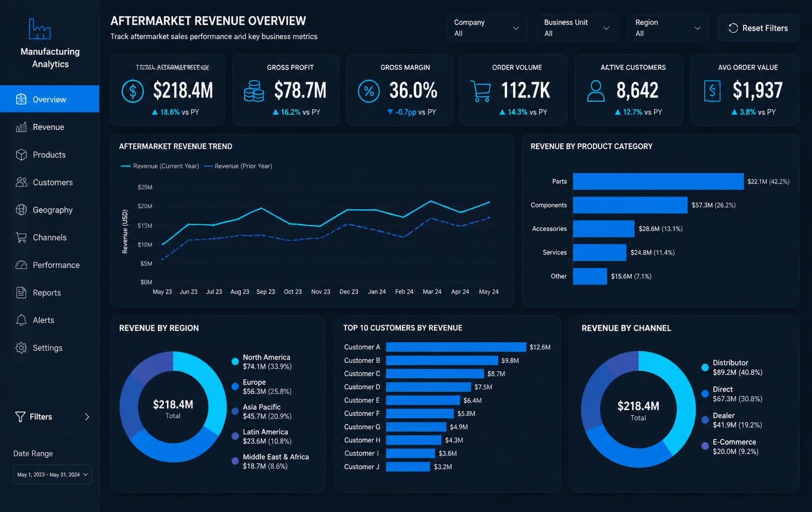The height and width of the screenshot is (512, 812).
Task: Open the Revenue section in sidebar
Action: point(49,127)
